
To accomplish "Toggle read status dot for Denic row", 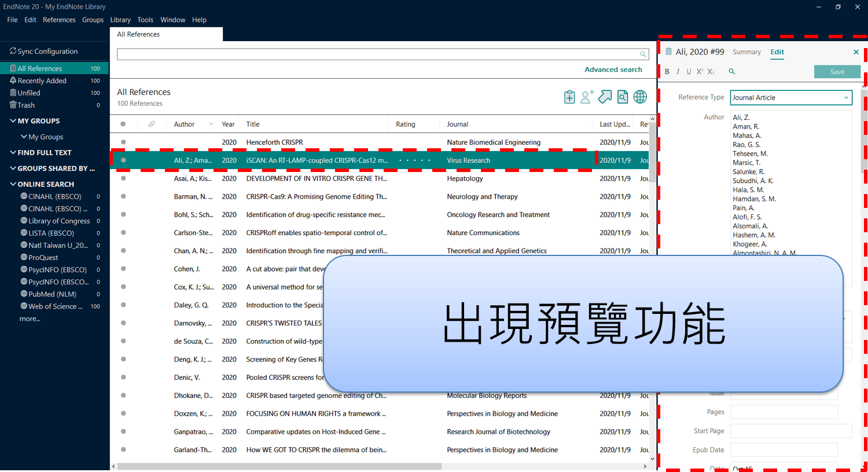I will [x=123, y=377].
